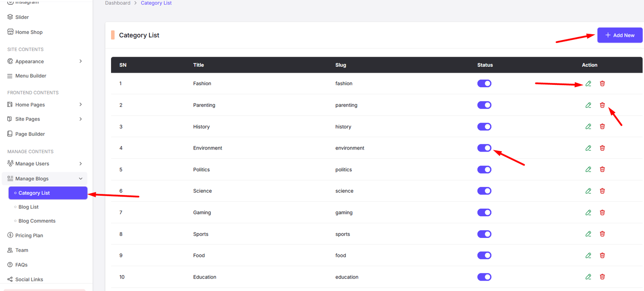Click the edit pencil icon for Fashion
Screen dimensions: 644x291
coord(588,84)
